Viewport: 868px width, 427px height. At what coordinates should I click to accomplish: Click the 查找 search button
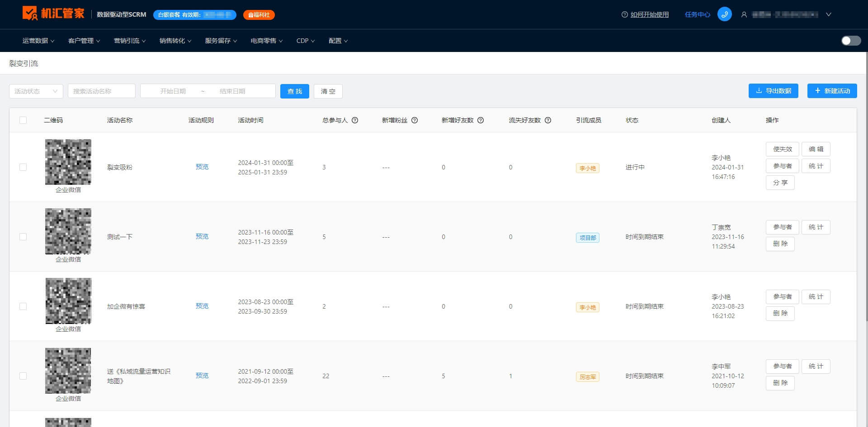(x=295, y=91)
